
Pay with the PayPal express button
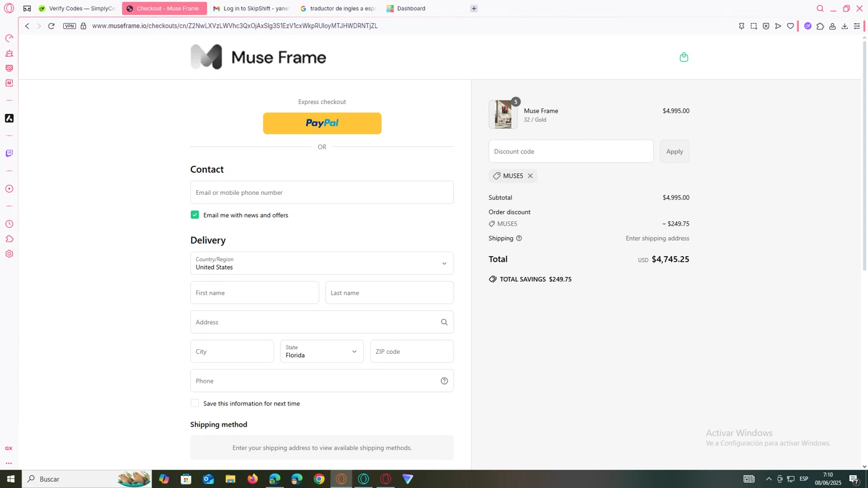point(322,123)
